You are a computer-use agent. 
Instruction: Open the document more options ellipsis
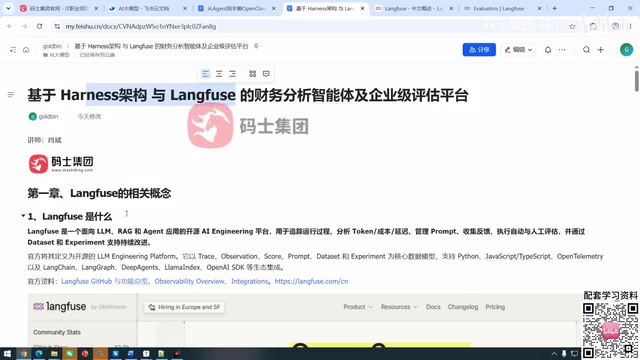pyautogui.click(x=562, y=50)
